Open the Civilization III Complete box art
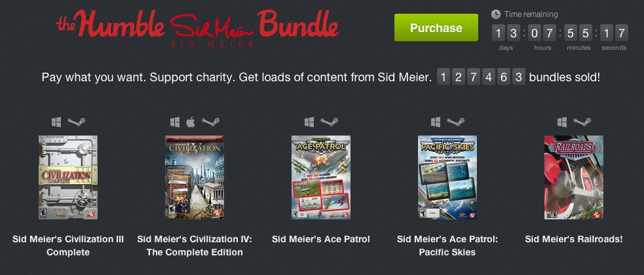The width and height of the screenshot is (644, 275). tap(68, 177)
